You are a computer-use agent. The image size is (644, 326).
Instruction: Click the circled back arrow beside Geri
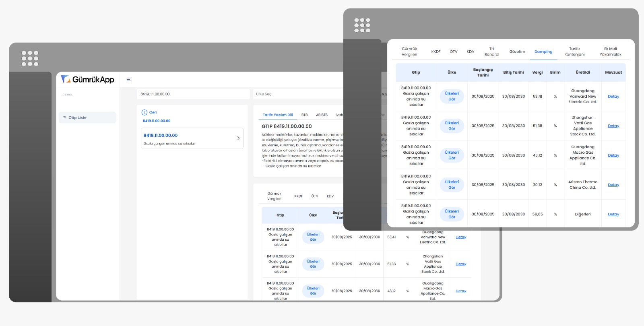(144, 113)
